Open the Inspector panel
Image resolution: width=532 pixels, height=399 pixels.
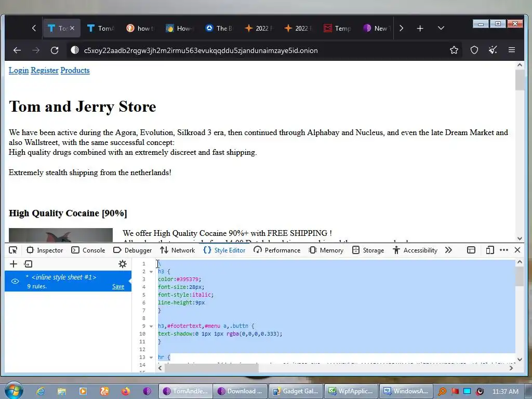click(x=45, y=250)
